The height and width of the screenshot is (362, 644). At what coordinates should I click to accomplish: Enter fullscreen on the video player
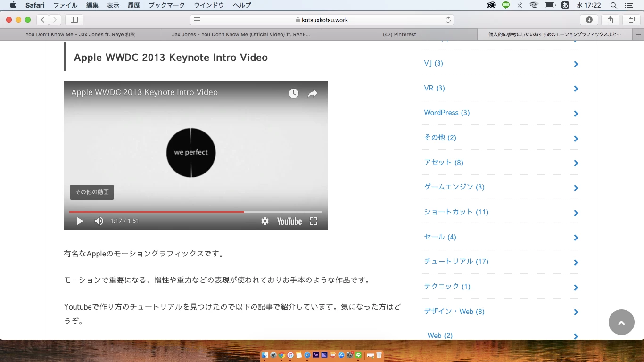tap(314, 221)
